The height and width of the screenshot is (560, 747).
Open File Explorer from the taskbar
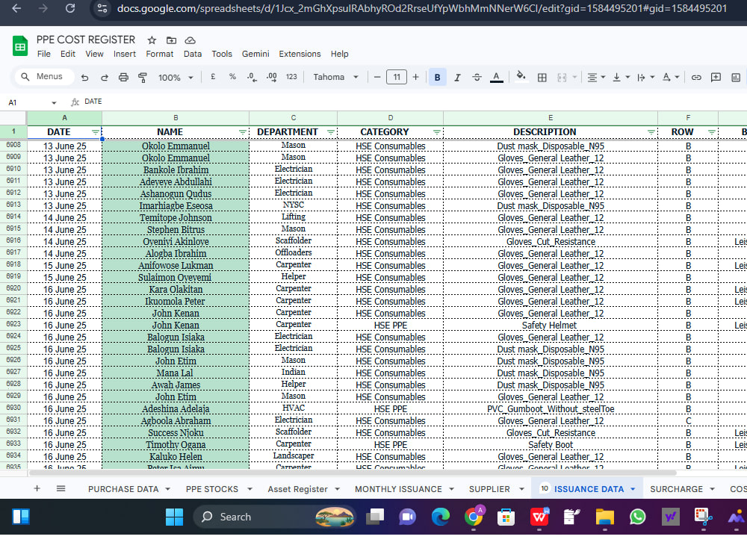[x=604, y=517]
